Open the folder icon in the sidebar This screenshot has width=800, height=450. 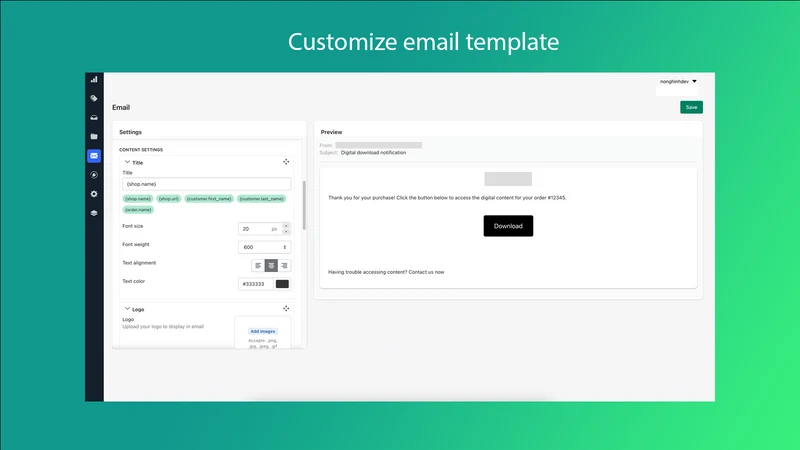(94, 136)
